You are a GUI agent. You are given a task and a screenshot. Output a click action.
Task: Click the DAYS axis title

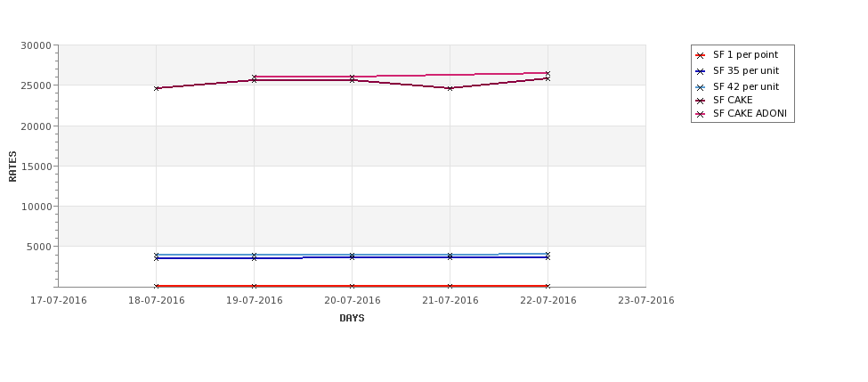click(x=352, y=319)
